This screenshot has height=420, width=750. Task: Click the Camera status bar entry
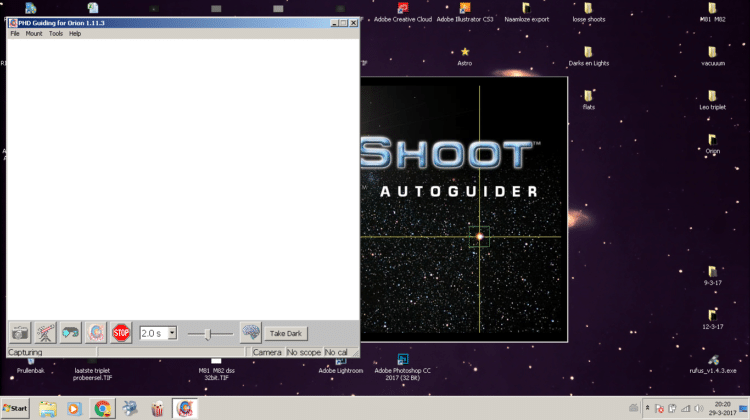point(267,353)
